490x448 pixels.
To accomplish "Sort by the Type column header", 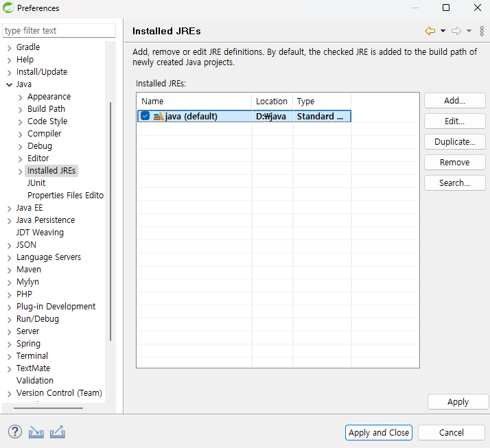I will coord(322,102).
